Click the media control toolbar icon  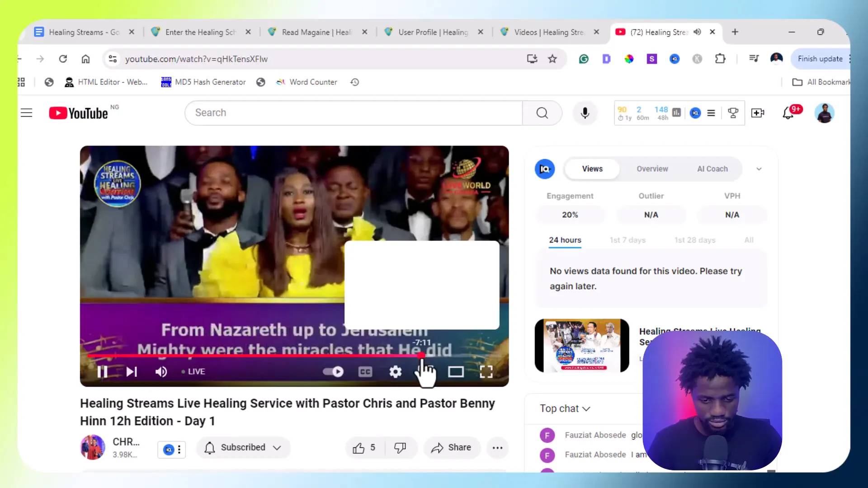[x=754, y=59]
